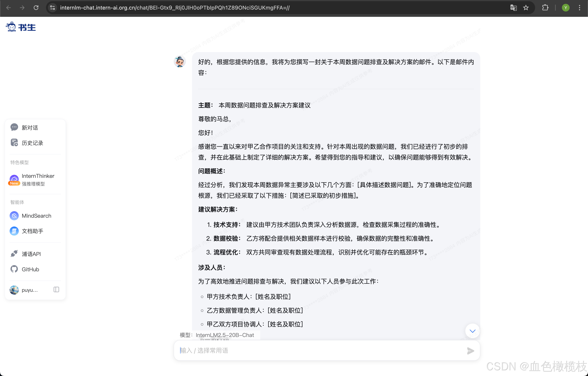Click the model label InternLM2.5-20B-Chat
The height and width of the screenshot is (376, 588).
[x=224, y=335]
